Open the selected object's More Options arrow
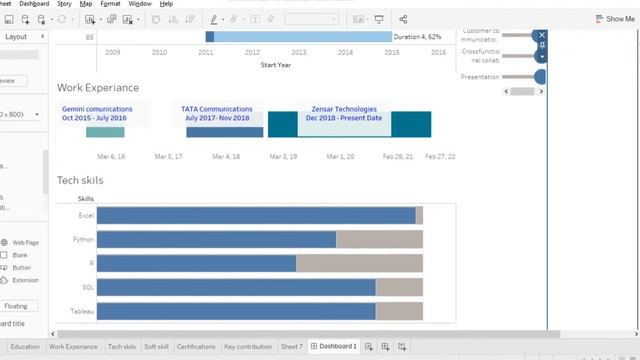The image size is (640, 360). 542,57
